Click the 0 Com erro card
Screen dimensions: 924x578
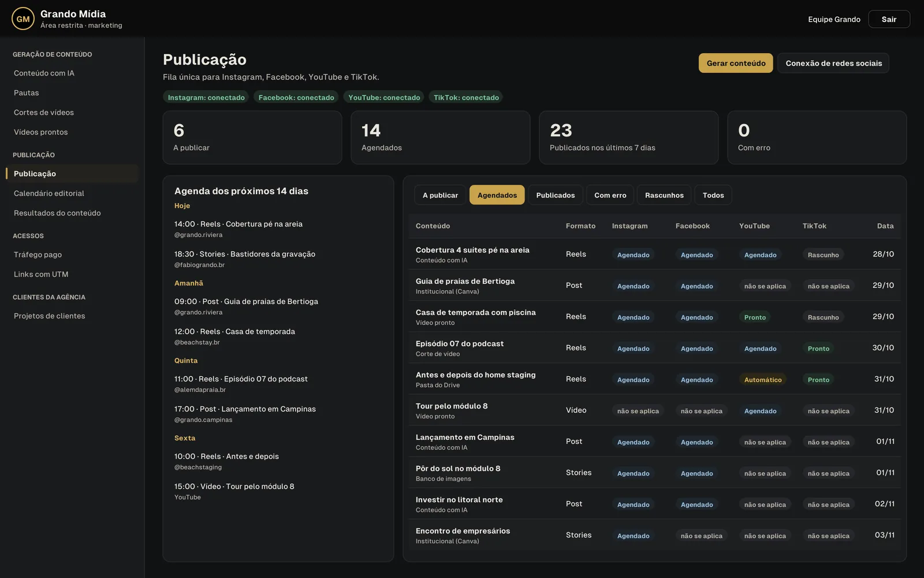tap(817, 138)
